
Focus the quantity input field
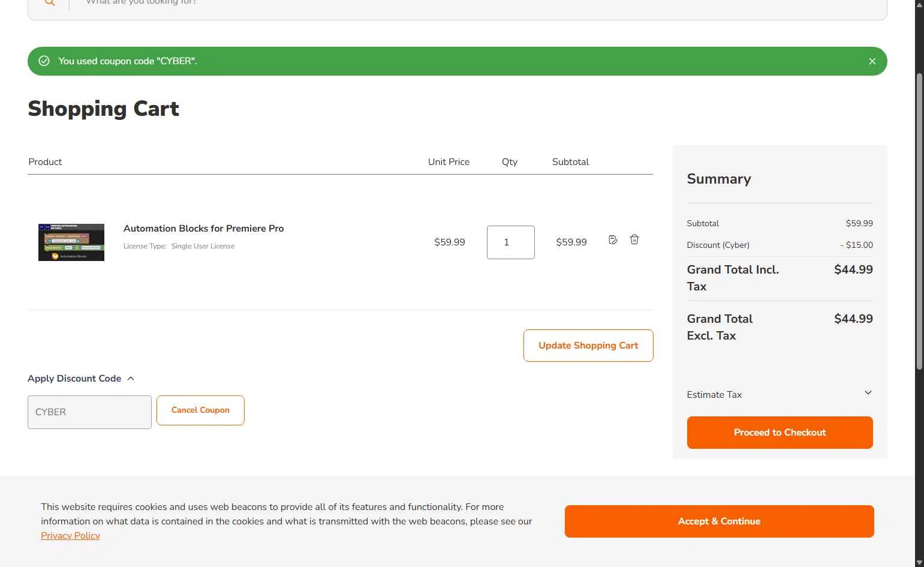pos(511,242)
